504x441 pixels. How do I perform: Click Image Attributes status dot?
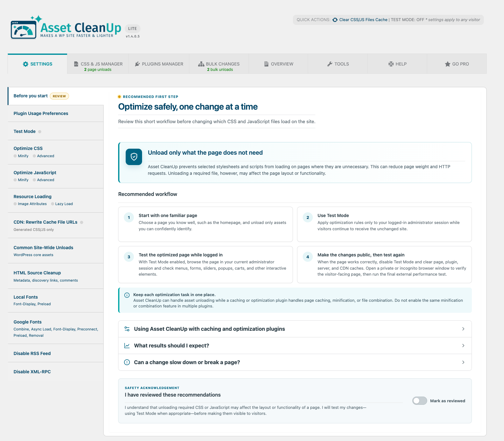pos(15,204)
